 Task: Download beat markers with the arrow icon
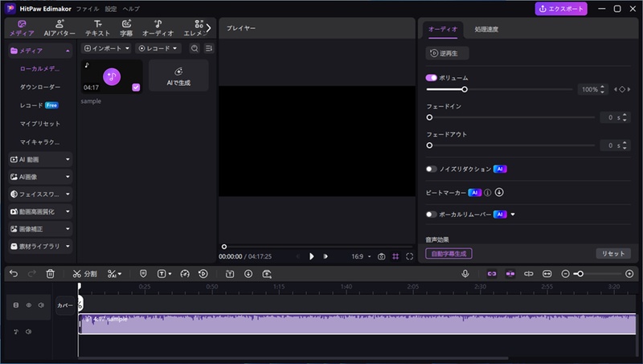point(499,192)
